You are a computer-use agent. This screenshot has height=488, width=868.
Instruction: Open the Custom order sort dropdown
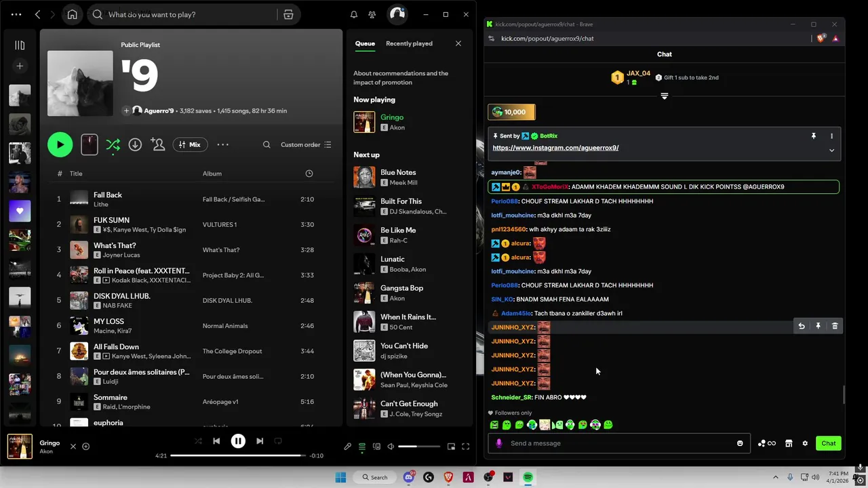(306, 144)
